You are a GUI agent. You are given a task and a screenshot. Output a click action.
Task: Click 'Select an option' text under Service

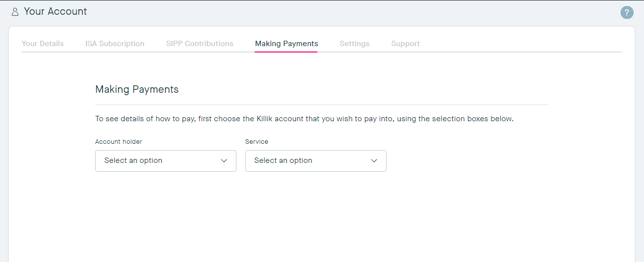point(283,161)
